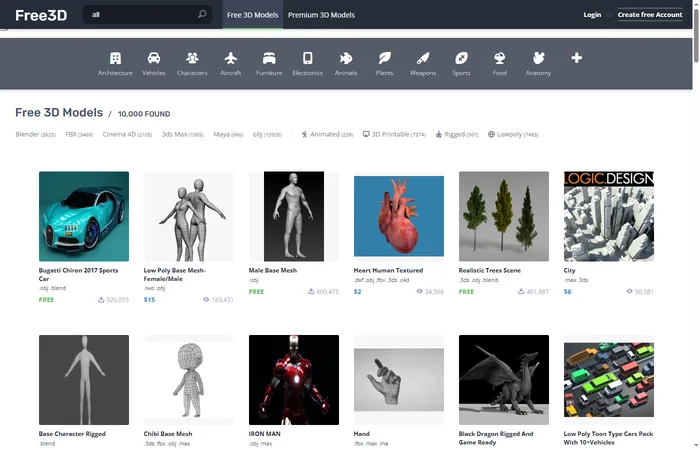Select the Vehicles car icon

(x=154, y=58)
